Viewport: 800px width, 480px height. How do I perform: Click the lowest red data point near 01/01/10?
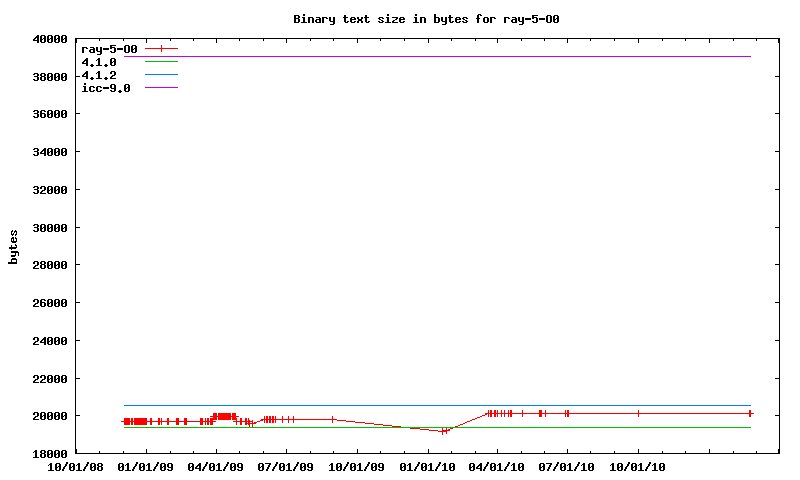point(444,431)
